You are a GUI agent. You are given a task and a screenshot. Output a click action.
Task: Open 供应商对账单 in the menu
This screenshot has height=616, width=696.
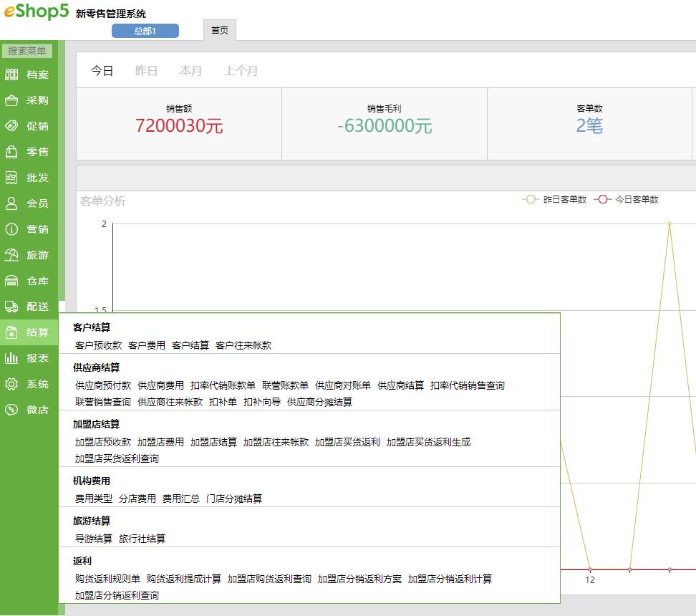point(343,385)
